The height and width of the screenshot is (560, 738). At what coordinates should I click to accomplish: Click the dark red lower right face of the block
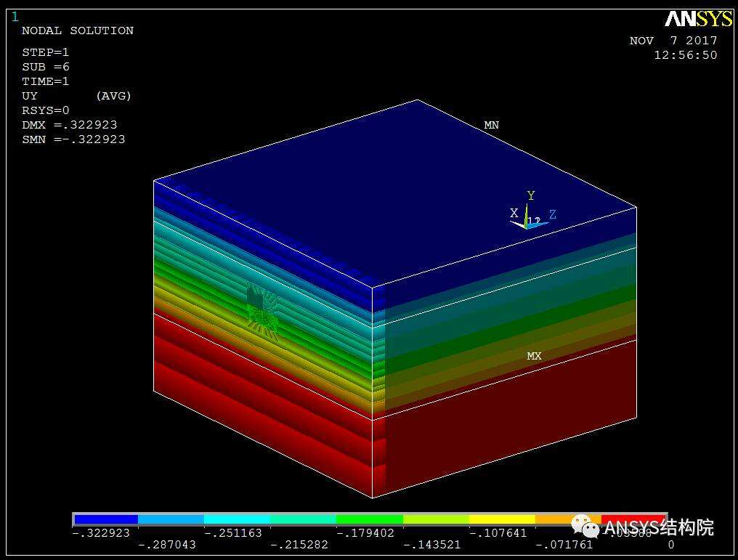pos(511,419)
